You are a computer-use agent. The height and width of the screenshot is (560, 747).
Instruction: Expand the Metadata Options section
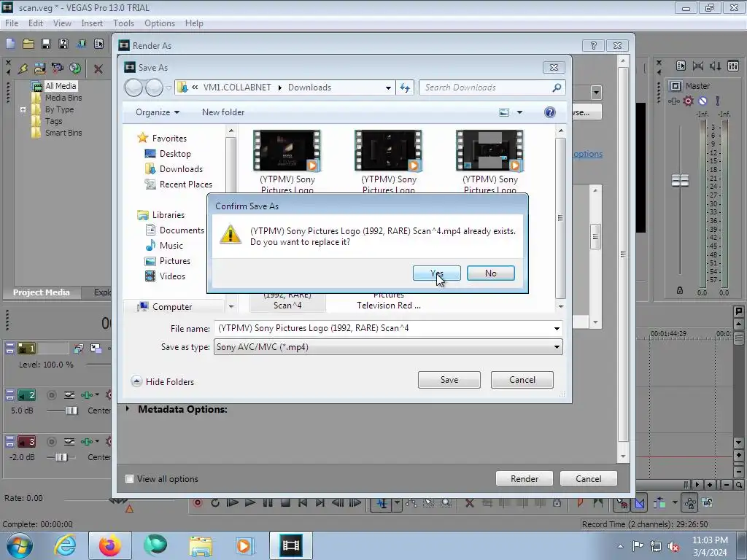tap(128, 409)
